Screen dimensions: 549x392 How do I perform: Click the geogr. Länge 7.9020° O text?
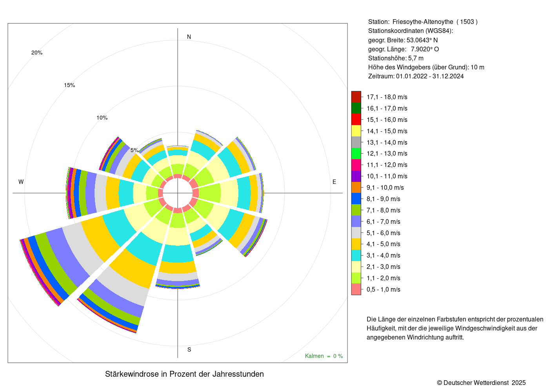pos(404,49)
